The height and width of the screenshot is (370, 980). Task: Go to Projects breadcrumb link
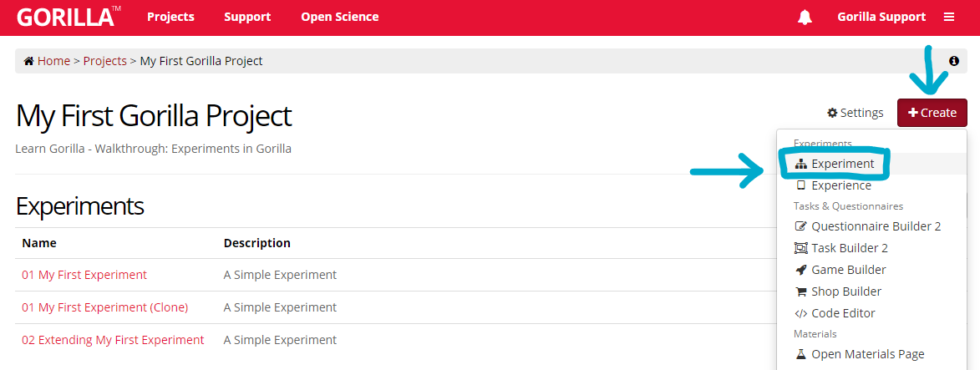tap(105, 61)
